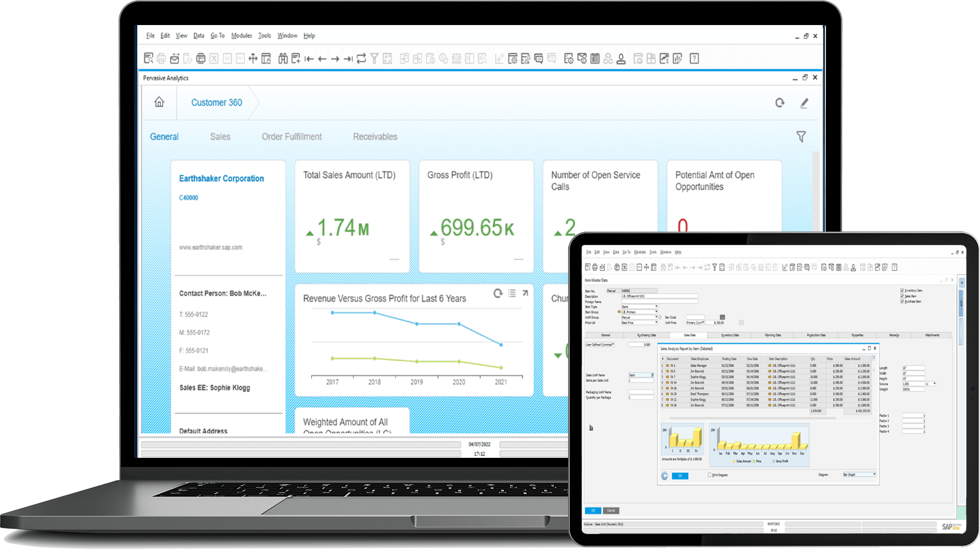Click the refresh icon beside Customer 360
The height and width of the screenshot is (549, 980).
780,103
